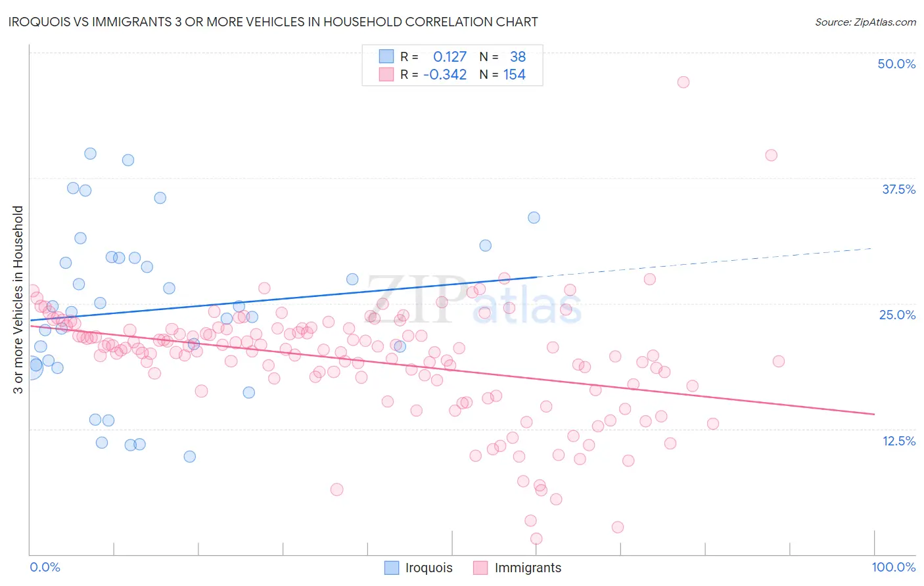
Task: Click the N = 154 value in legend
Action: tap(503, 74)
